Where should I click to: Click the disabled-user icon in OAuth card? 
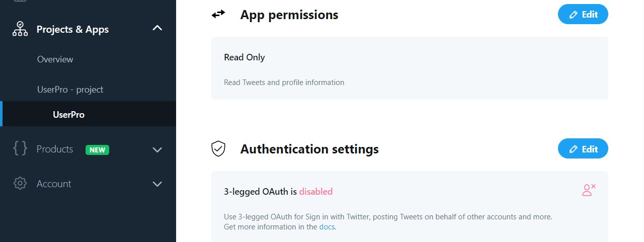(x=588, y=190)
